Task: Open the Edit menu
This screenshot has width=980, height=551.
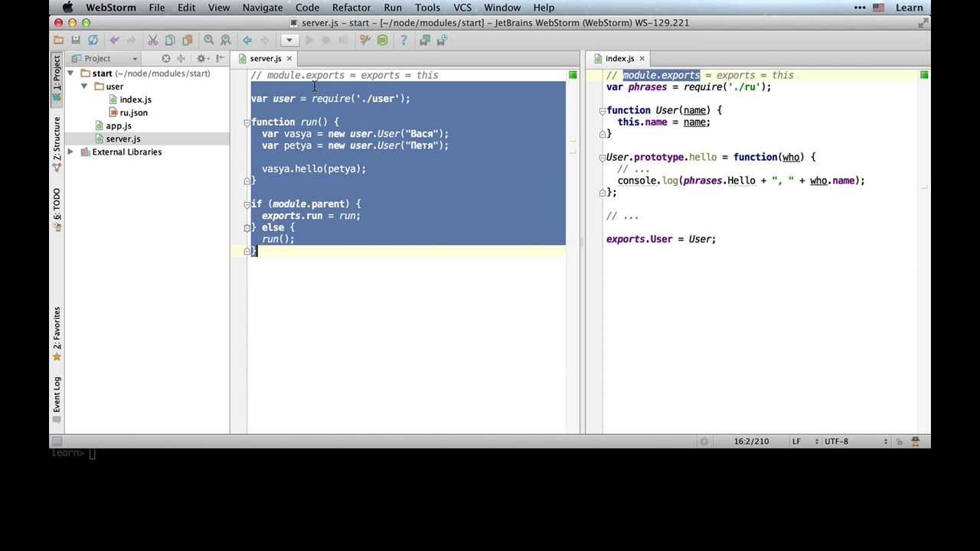Action: pyautogui.click(x=187, y=8)
